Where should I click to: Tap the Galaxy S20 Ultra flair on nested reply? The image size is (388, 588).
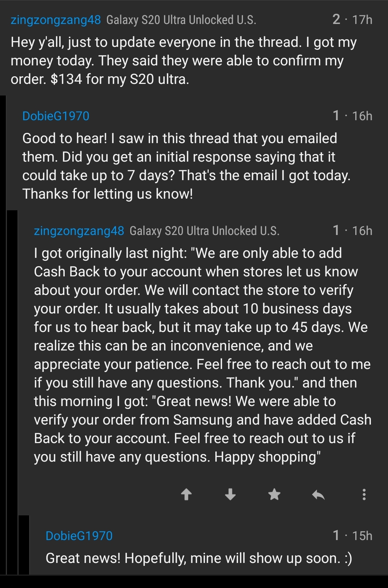[204, 231]
